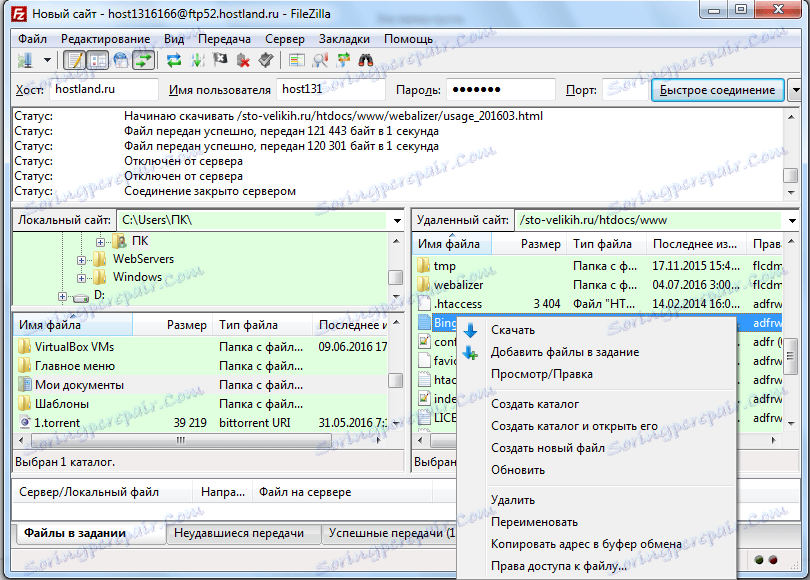This screenshot has height=580, width=810.
Task: Click the Имя пользователя input field
Action: click(x=331, y=89)
